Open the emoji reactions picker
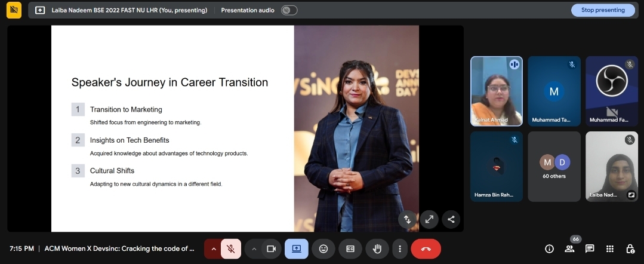 pyautogui.click(x=323, y=248)
